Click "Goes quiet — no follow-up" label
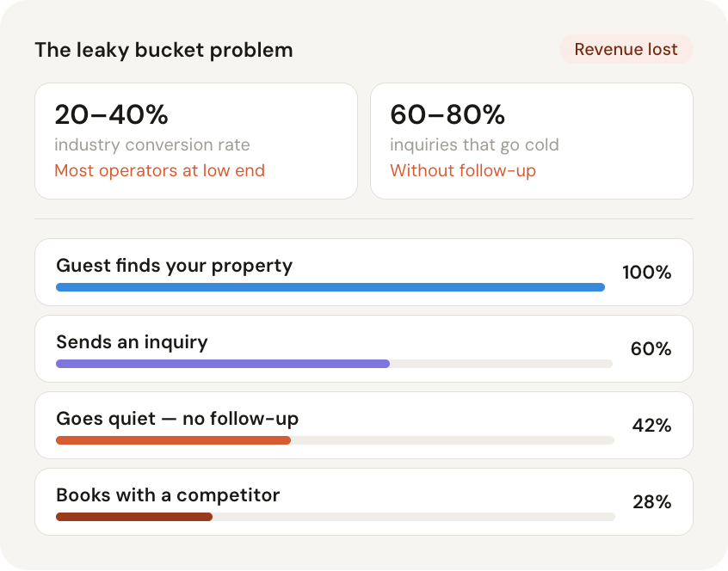The height and width of the screenshot is (571, 728). pos(177,419)
